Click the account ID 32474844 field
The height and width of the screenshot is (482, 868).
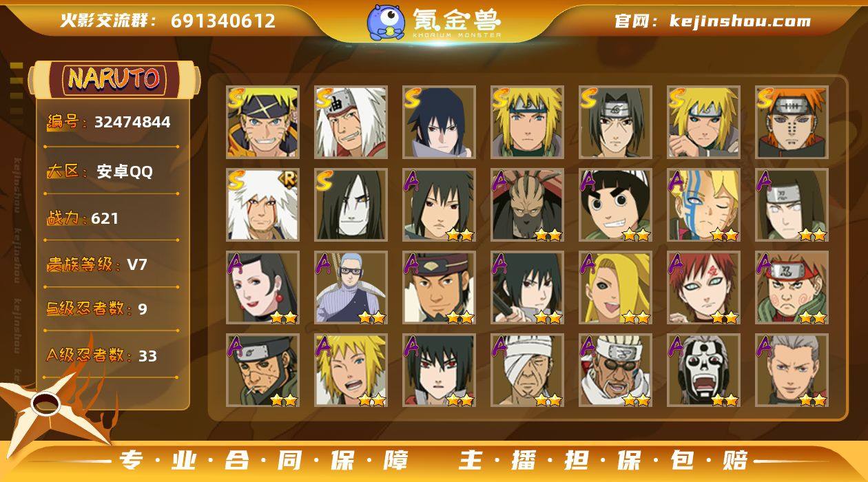(x=109, y=123)
